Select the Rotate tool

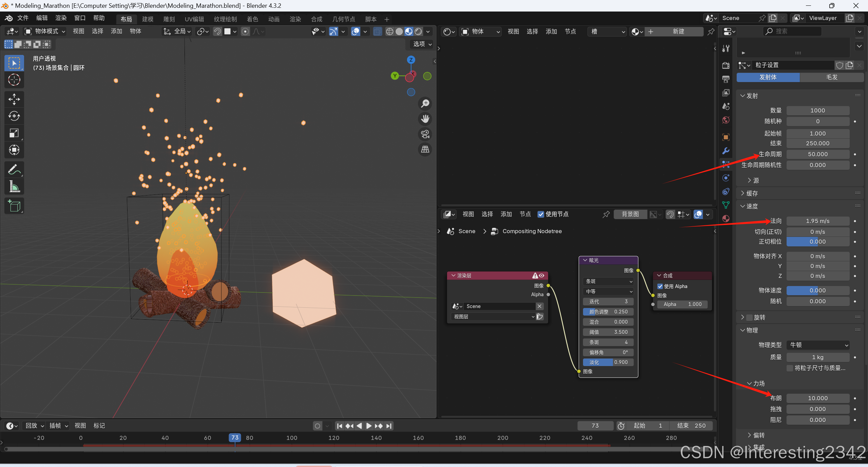(14, 116)
